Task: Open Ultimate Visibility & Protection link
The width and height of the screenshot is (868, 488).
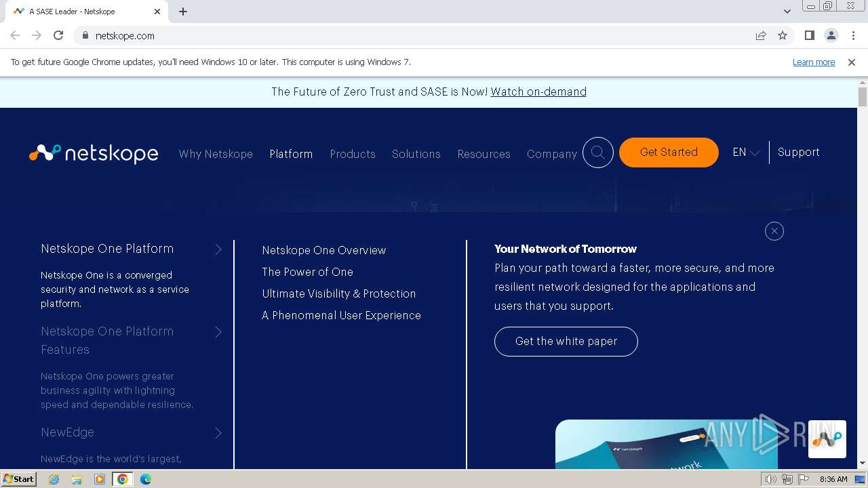Action: (x=339, y=293)
